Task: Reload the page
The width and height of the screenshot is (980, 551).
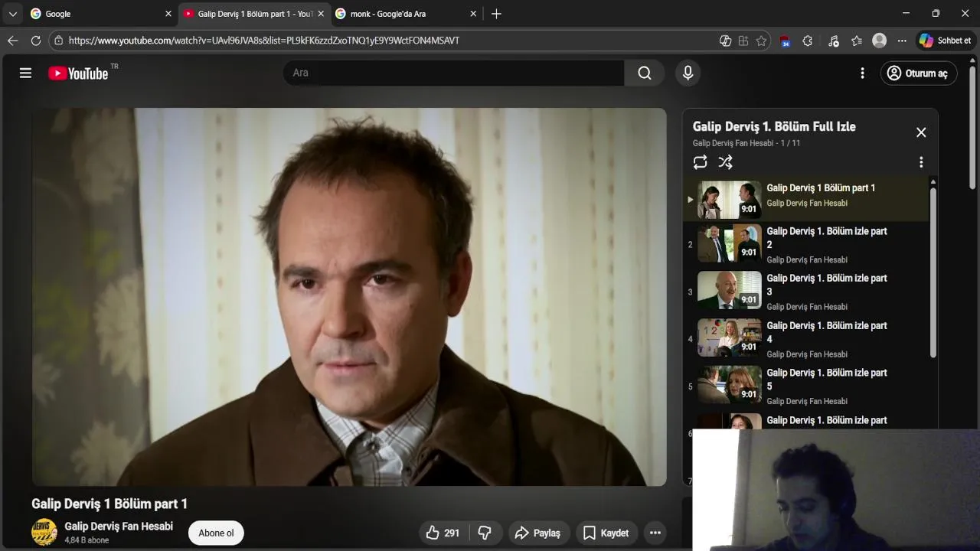Action: (36, 41)
